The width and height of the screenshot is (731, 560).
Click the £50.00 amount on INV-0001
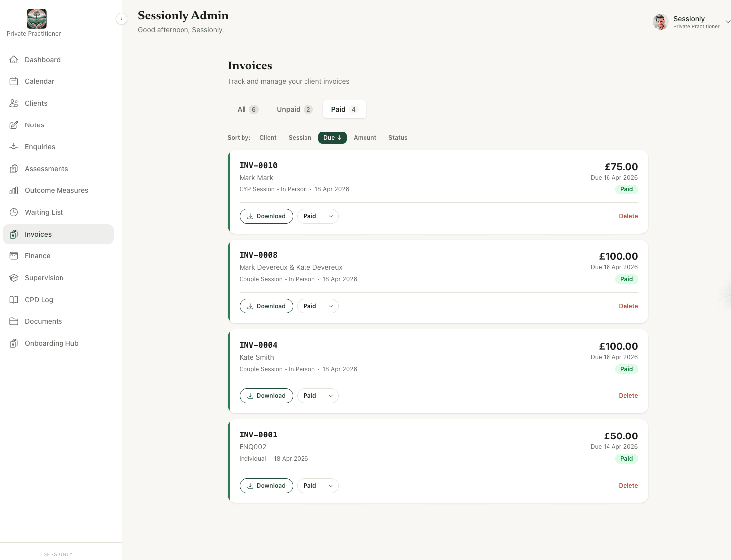621,436
